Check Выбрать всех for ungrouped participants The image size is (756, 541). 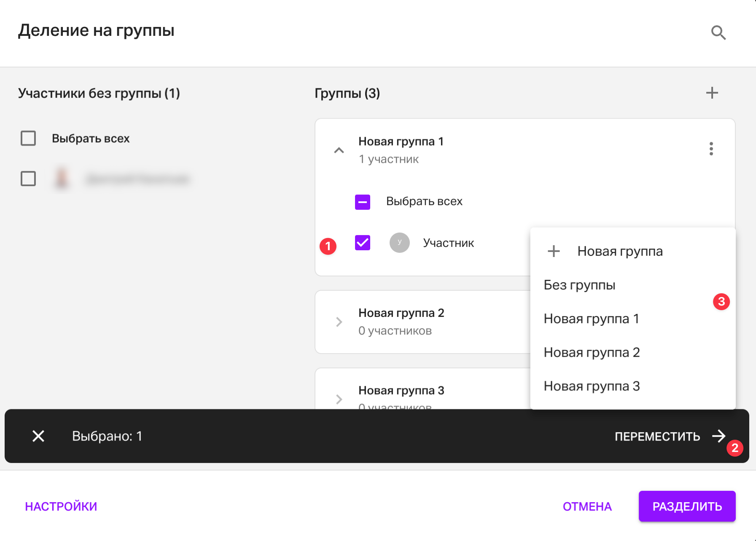click(x=28, y=138)
